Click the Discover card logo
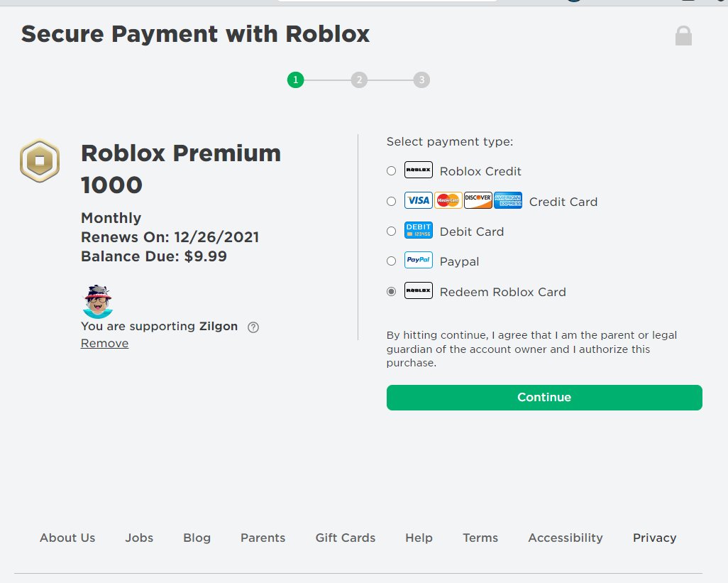 (478, 201)
